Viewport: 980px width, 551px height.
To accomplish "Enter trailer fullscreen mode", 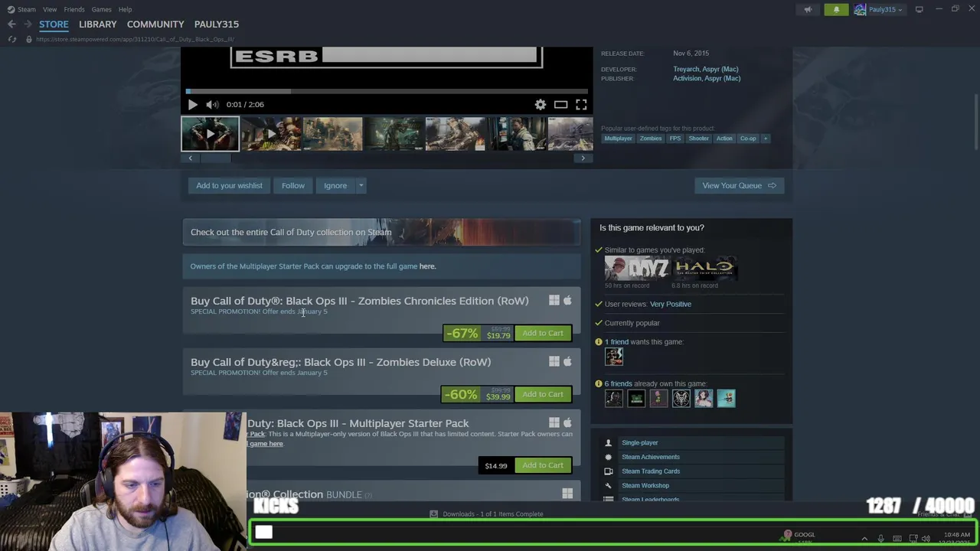I will 581,105.
